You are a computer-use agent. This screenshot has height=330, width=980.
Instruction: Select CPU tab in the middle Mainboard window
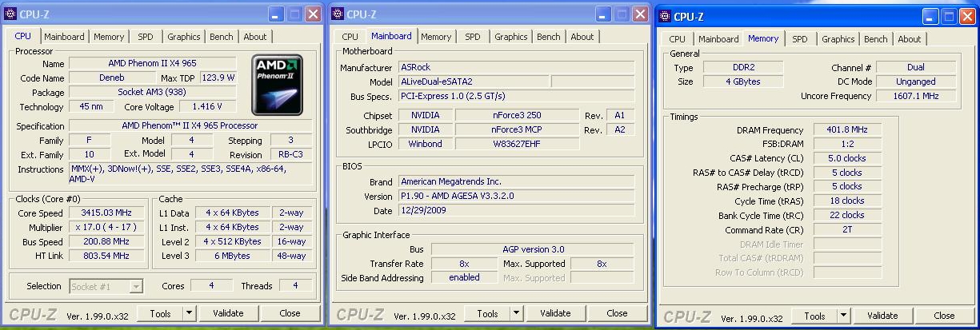(350, 37)
